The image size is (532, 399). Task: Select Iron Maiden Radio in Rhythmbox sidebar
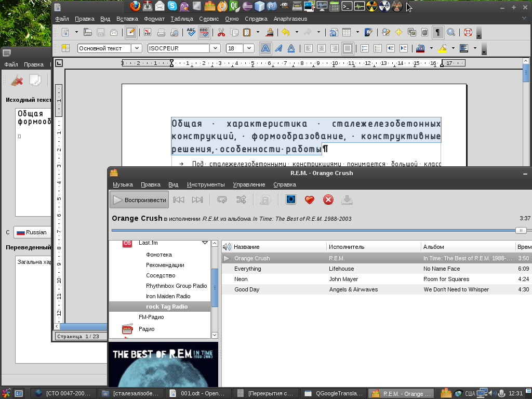168,296
